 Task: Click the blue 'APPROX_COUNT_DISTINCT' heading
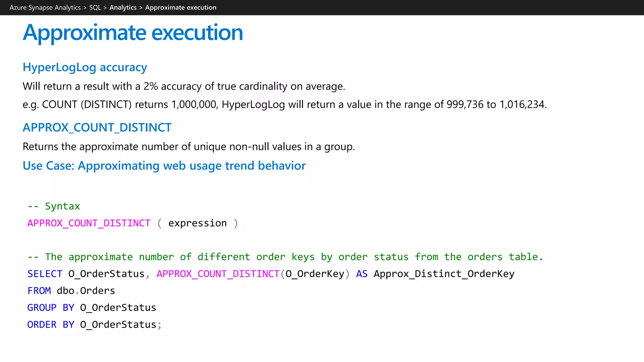coord(97,128)
